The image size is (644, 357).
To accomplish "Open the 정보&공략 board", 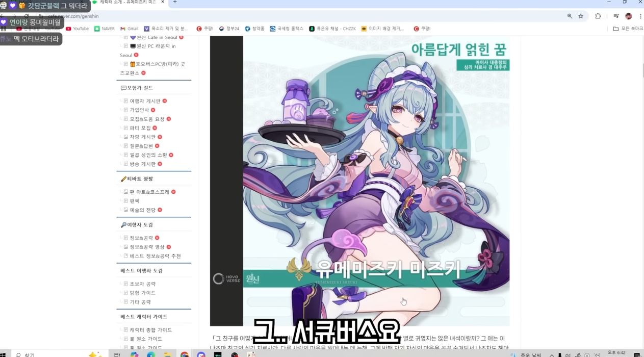I will [x=141, y=238].
